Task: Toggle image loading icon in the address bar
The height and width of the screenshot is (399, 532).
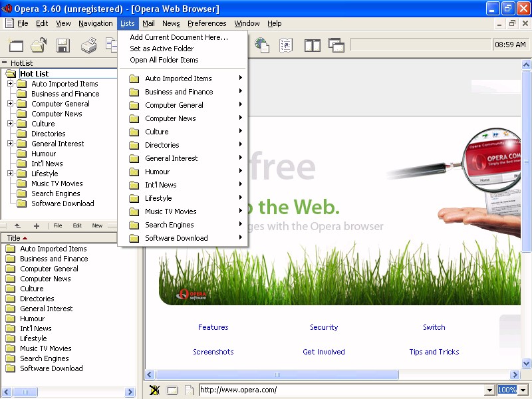Action: pyautogui.click(x=155, y=390)
